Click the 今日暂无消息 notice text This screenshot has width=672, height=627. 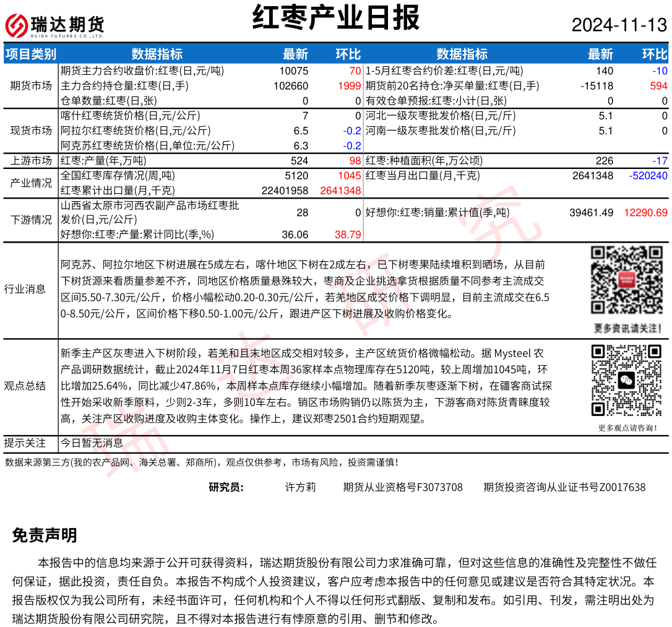(x=92, y=443)
